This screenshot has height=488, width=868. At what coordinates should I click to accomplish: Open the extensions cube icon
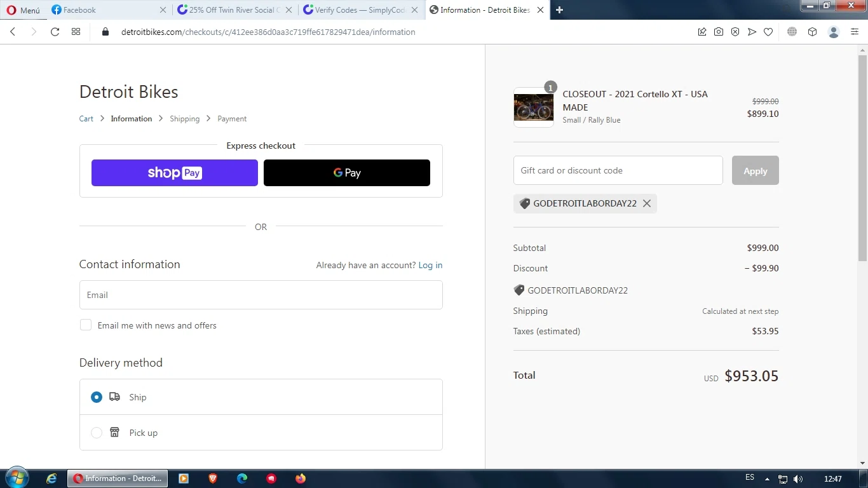pyautogui.click(x=812, y=32)
